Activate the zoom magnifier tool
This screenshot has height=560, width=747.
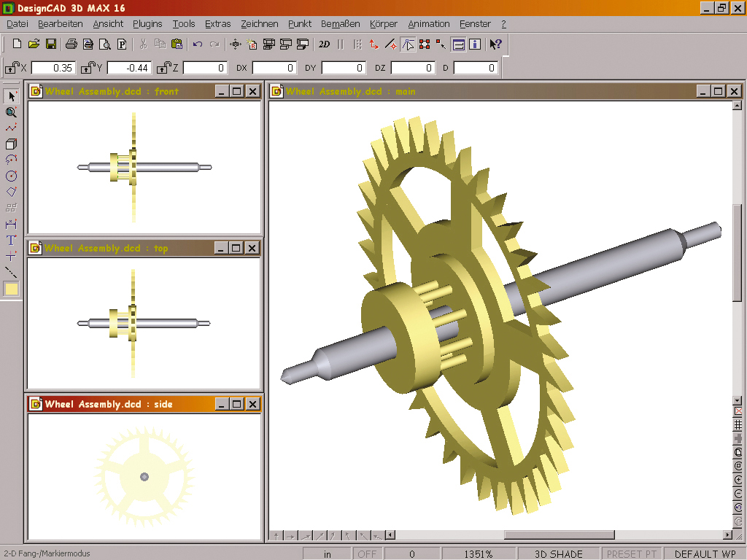[x=11, y=112]
